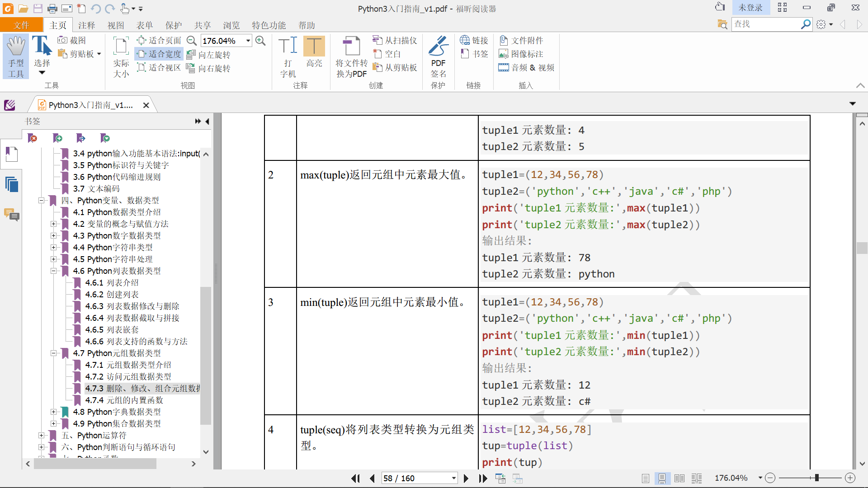
Task: Activate the Highlight (高亮) tool
Action: pos(314,52)
